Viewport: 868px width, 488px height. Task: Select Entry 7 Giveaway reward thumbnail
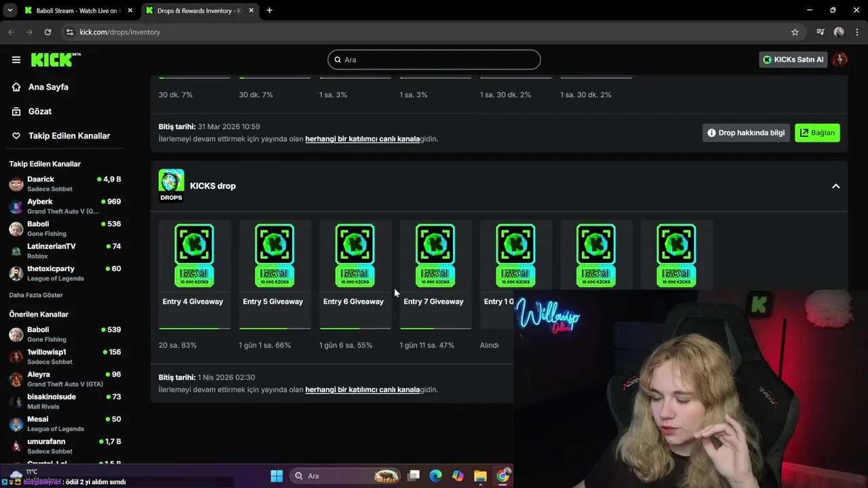435,256
